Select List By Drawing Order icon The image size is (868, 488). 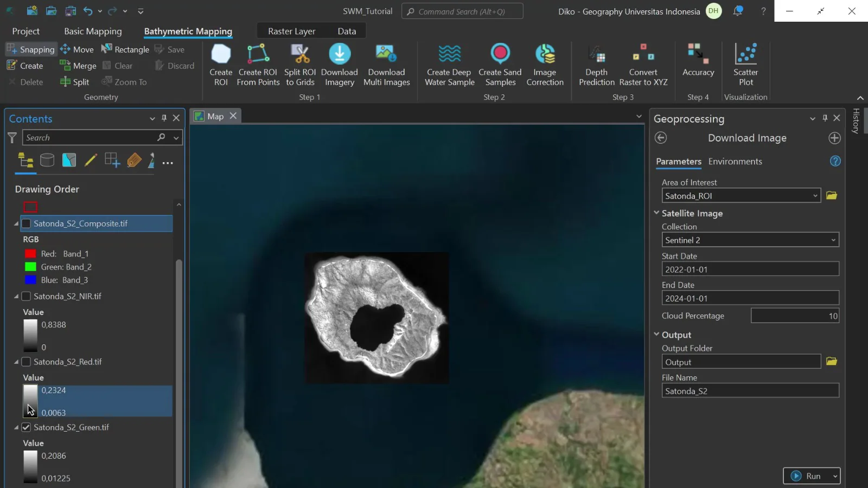(x=25, y=160)
